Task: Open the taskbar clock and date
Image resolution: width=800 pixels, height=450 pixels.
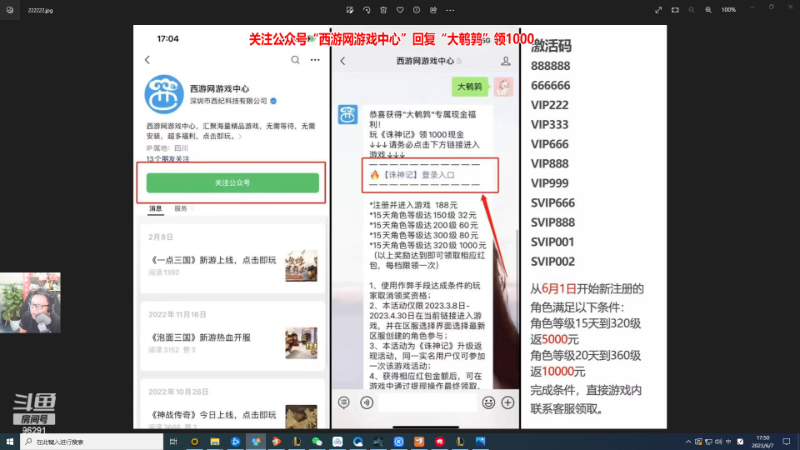Action: tap(763, 442)
